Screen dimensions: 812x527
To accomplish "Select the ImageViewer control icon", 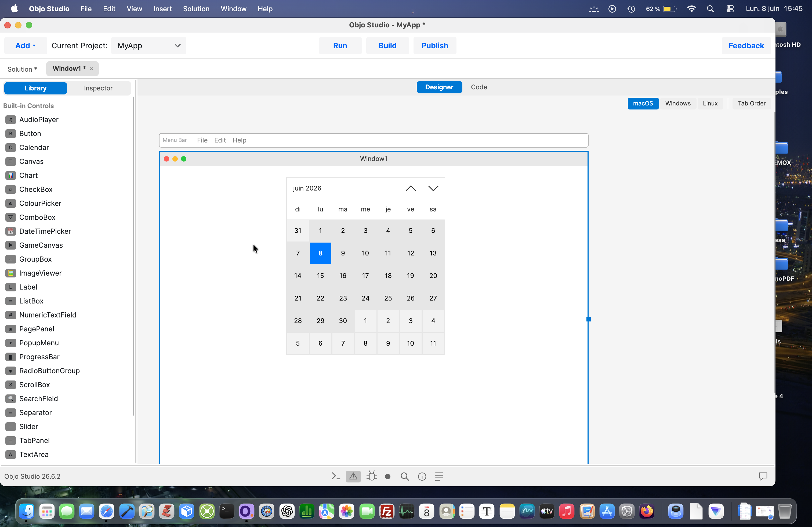I will pyautogui.click(x=10, y=273).
